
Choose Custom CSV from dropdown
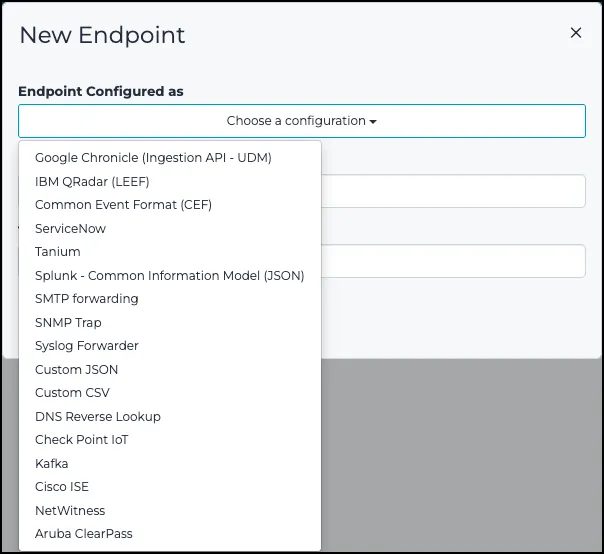(x=72, y=393)
